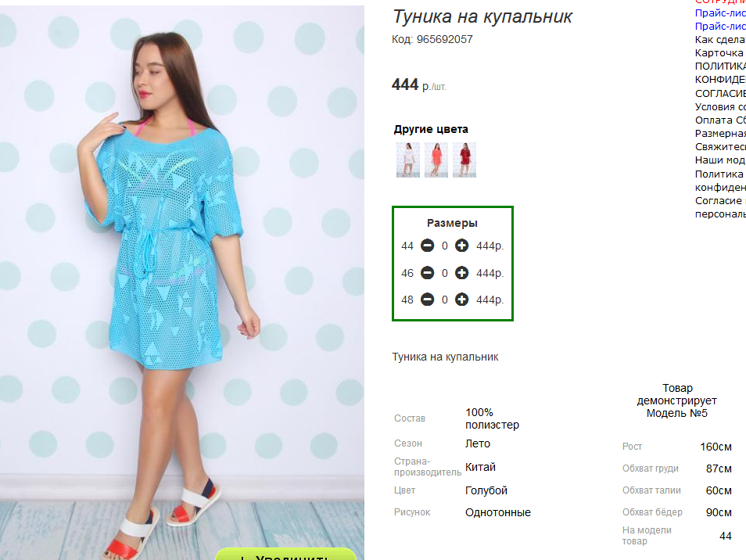Open the Условия со sidebar link
The image size is (746, 560).
720,107
